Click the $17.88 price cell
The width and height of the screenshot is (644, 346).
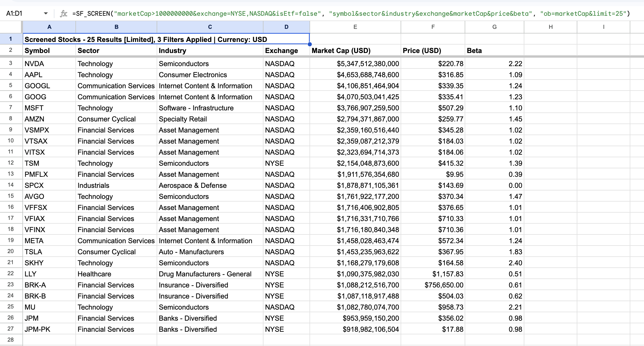coord(433,329)
